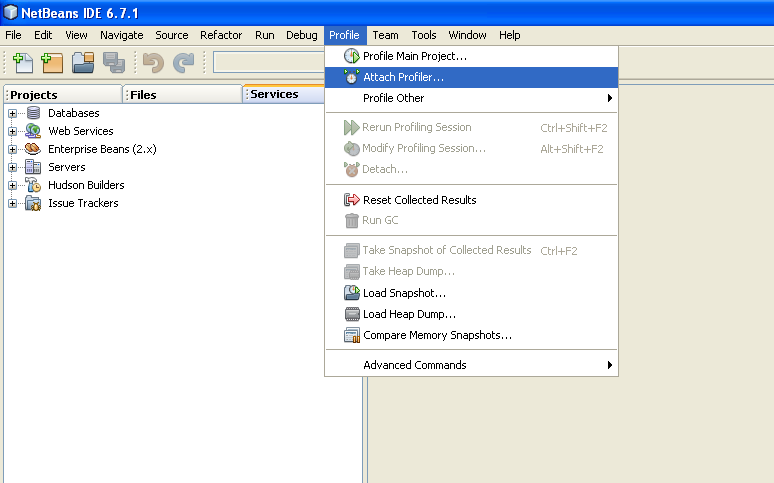Screen dimensions: 774x483
Task: Click the Databases cylinder icon
Action: pos(33,113)
